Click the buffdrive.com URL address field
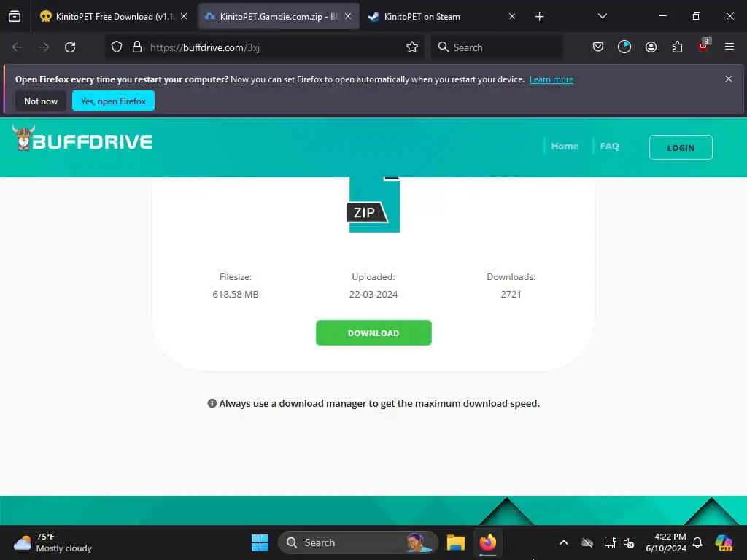The image size is (747, 560). pos(264,47)
